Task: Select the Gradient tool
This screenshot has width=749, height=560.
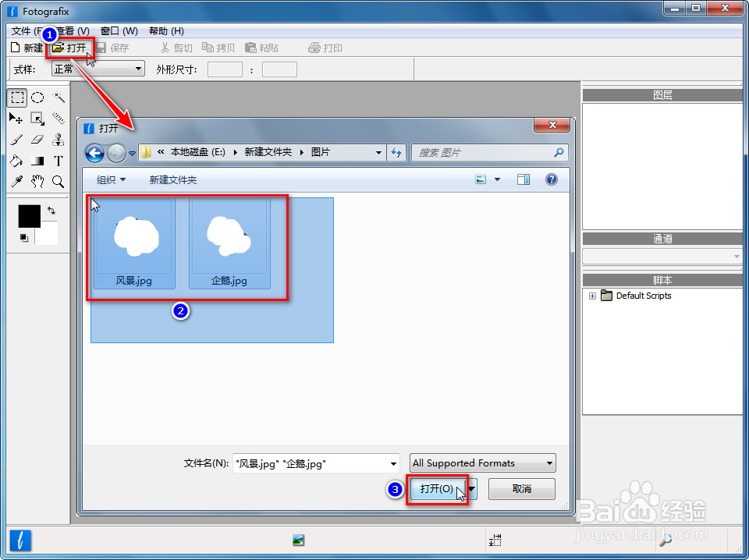Action: tap(38, 160)
